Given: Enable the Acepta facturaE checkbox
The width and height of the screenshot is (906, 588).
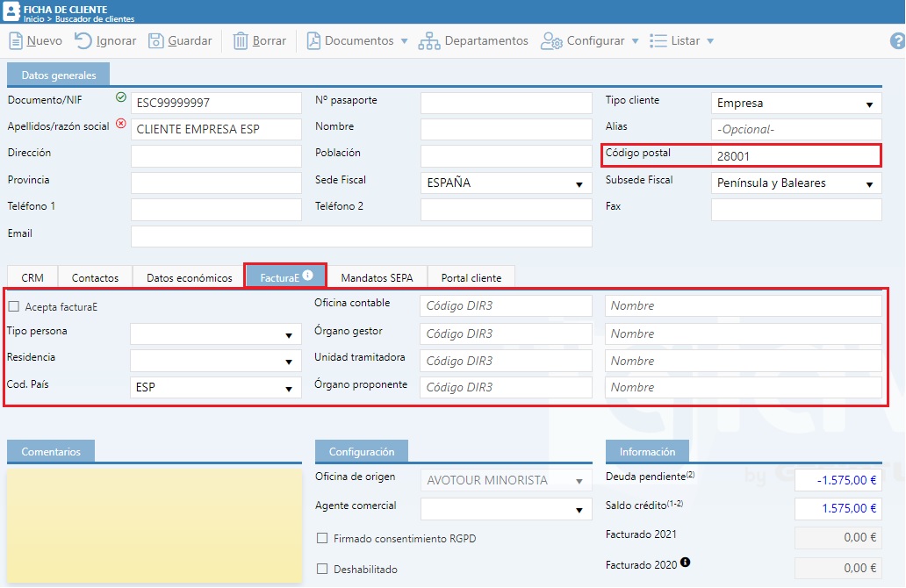Looking at the screenshot, I should pyautogui.click(x=14, y=306).
